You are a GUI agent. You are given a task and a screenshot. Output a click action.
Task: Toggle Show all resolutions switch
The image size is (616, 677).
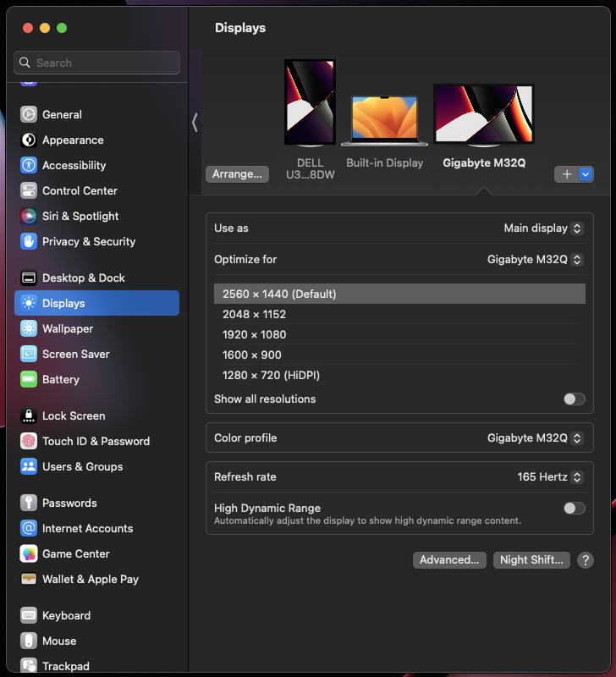click(x=575, y=399)
